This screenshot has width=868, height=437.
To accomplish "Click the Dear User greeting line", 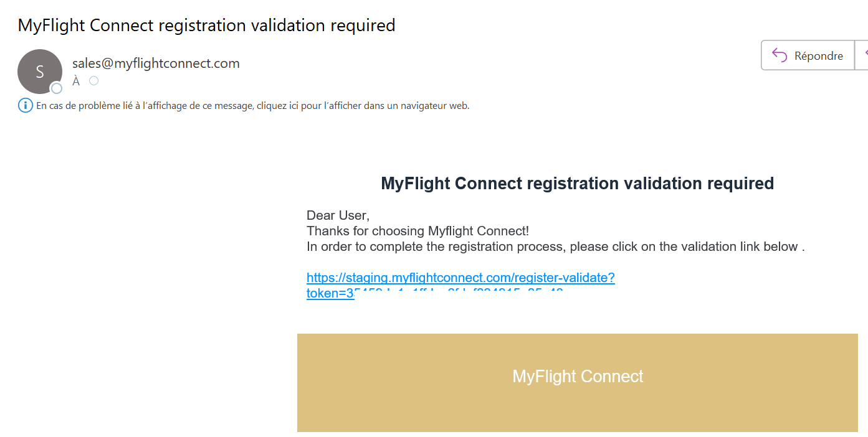I will click(338, 215).
